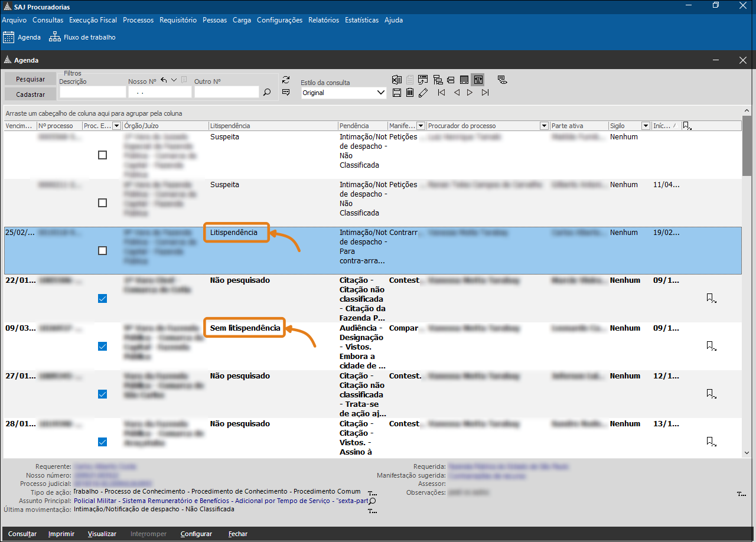Screen dimensions: 756x542
Task: Click the vertical scrollbar thumb of the grid
Action: point(747,146)
